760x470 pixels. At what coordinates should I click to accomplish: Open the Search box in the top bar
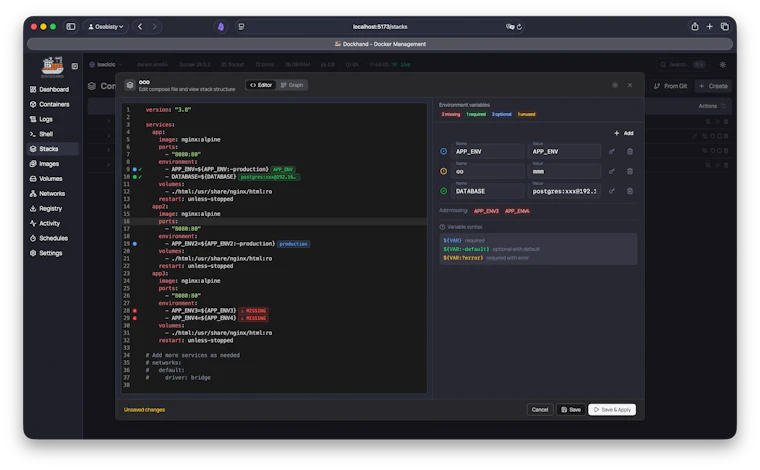click(x=683, y=64)
